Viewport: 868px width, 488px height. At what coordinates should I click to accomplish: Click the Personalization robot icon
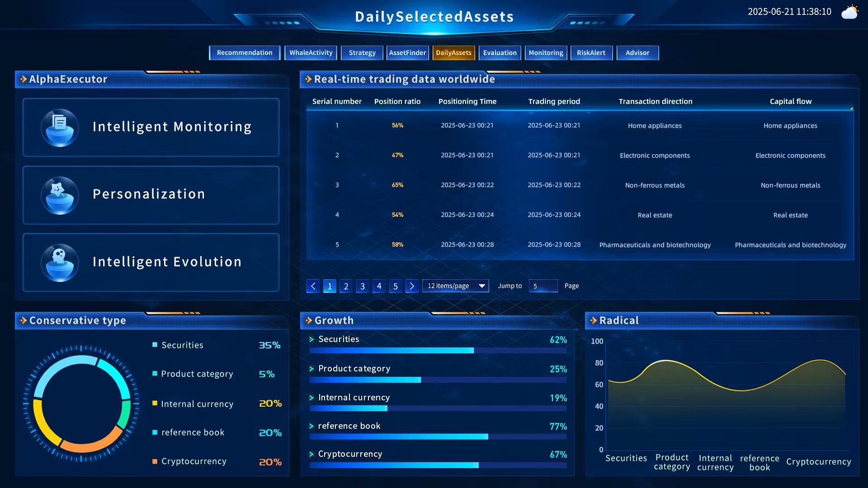point(60,195)
